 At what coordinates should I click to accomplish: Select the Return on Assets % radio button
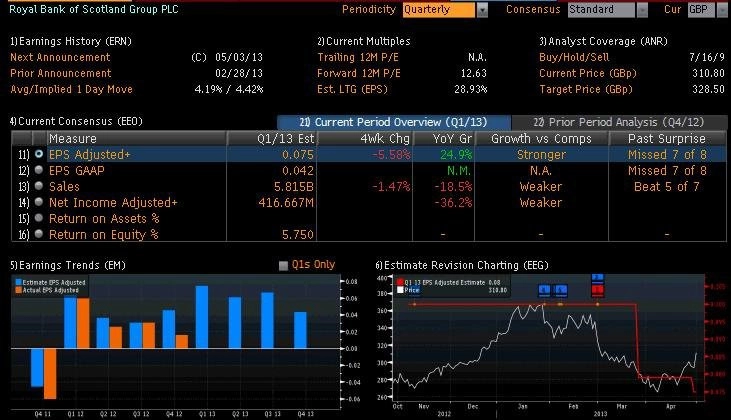(39, 218)
